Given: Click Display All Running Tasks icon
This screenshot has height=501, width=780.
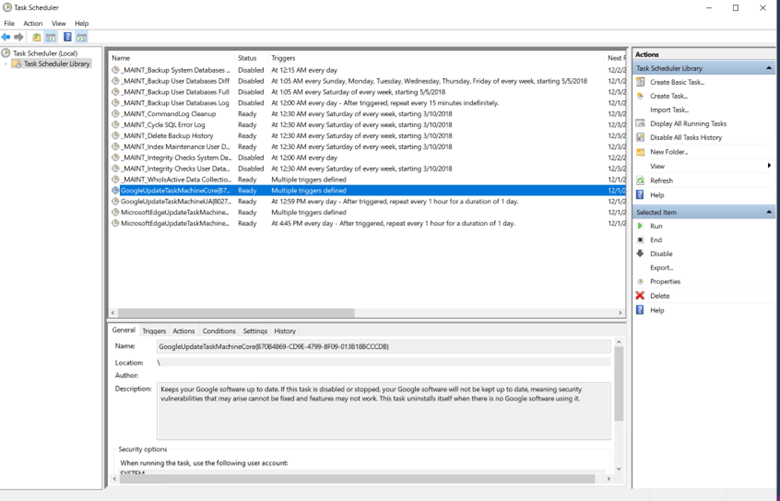Looking at the screenshot, I should click(x=641, y=123).
